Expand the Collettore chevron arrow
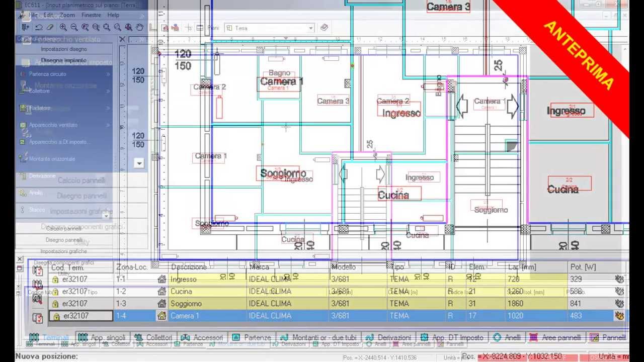 [108, 91]
